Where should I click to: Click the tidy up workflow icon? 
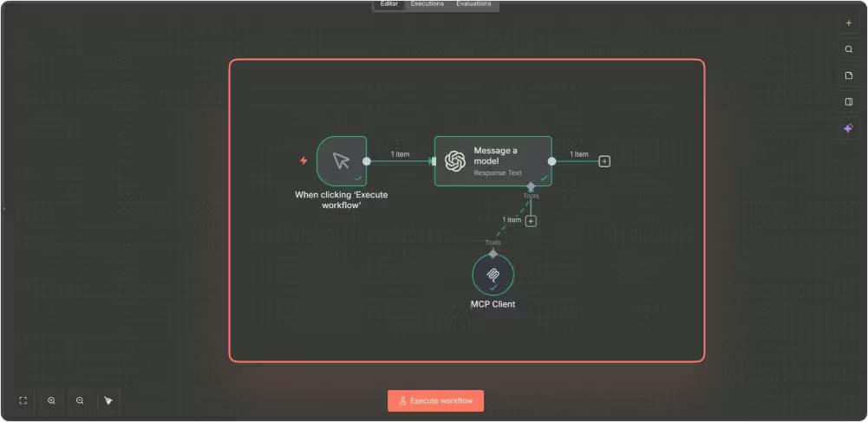click(108, 400)
